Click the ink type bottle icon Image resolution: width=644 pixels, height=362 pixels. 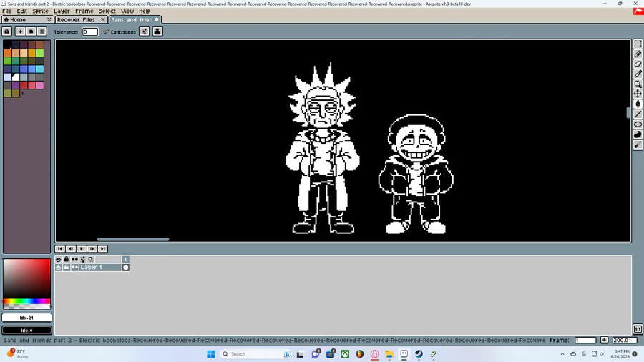[x=157, y=31]
